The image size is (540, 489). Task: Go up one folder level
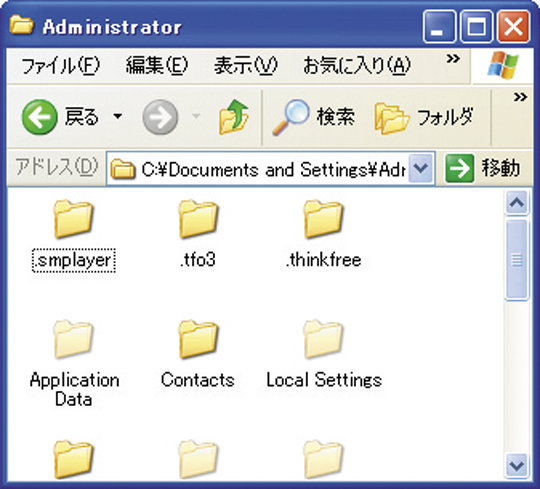[x=234, y=117]
